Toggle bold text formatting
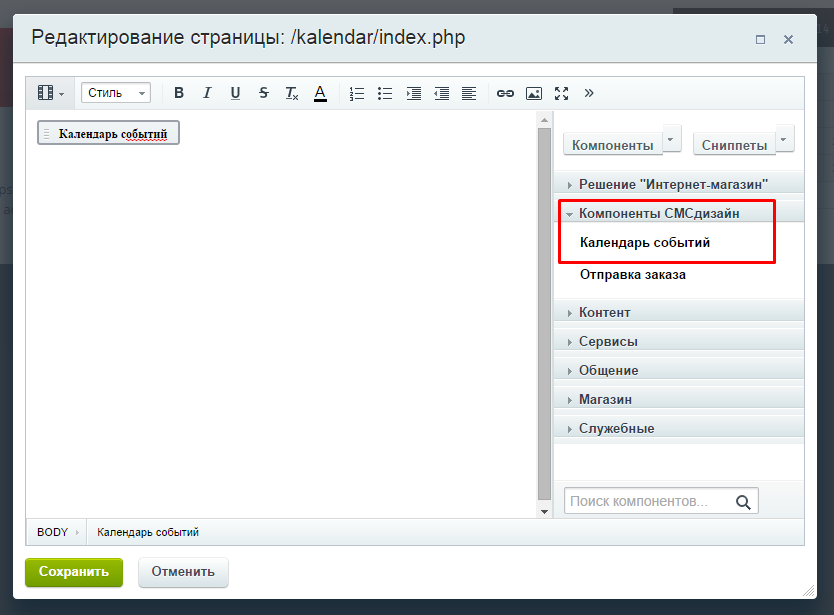Screen dimensions: 834x615 (x=178, y=92)
